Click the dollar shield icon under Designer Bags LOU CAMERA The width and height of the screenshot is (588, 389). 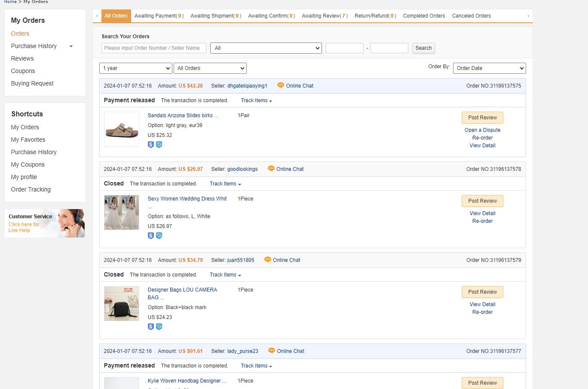151,327
